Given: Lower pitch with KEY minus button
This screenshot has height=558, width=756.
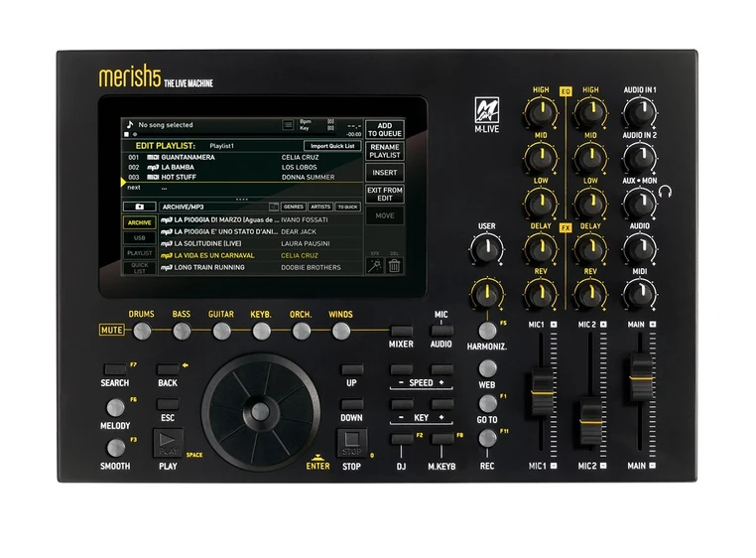Looking at the screenshot, I should click(x=402, y=404).
